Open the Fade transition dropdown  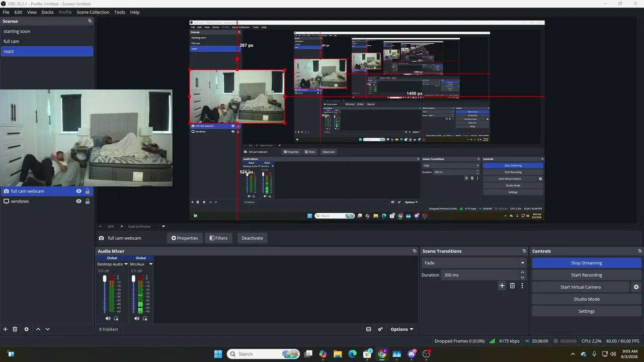[x=474, y=263]
